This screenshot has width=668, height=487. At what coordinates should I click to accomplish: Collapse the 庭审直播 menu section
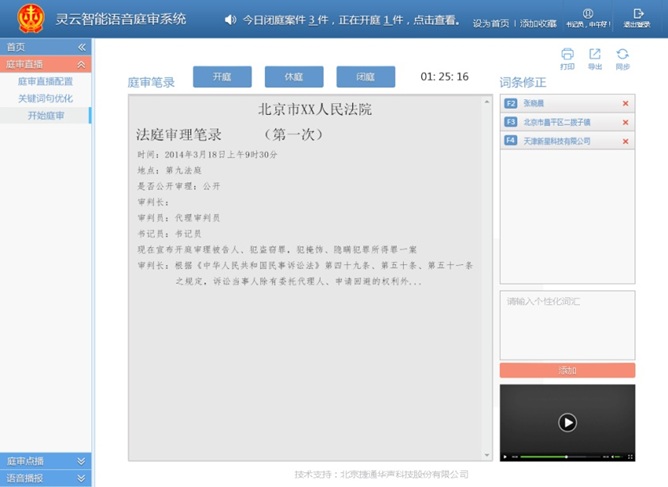[82, 64]
